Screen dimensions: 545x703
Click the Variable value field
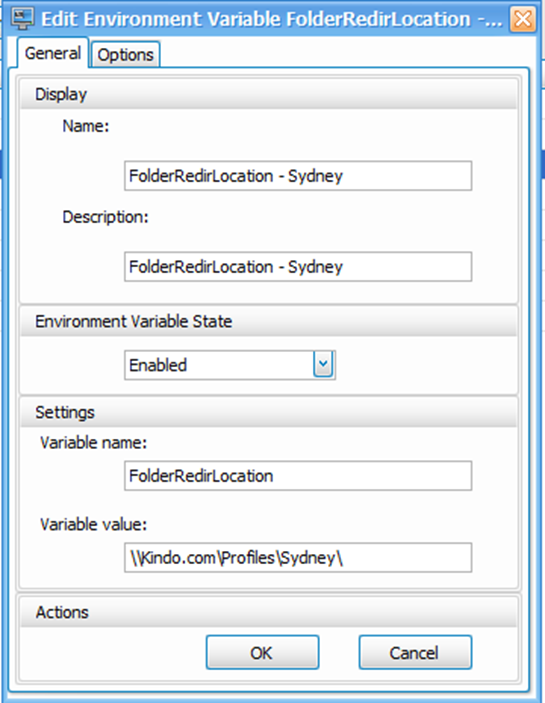point(298,557)
